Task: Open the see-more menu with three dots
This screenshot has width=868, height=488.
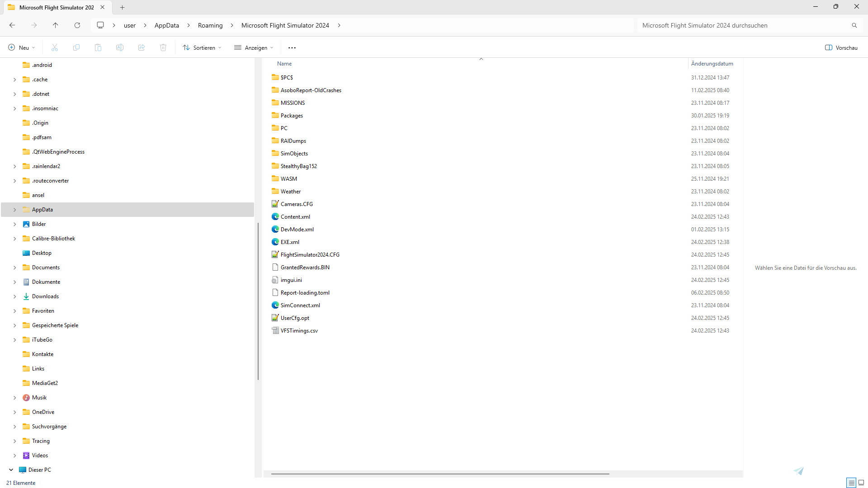Action: 292,47
